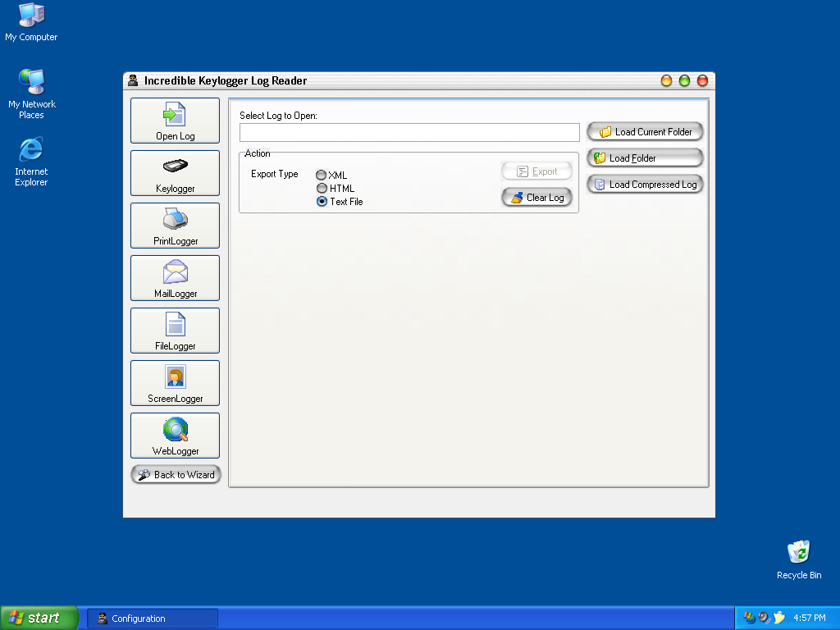
Task: Select the Configuration taskbar item
Action: pyautogui.click(x=153, y=619)
